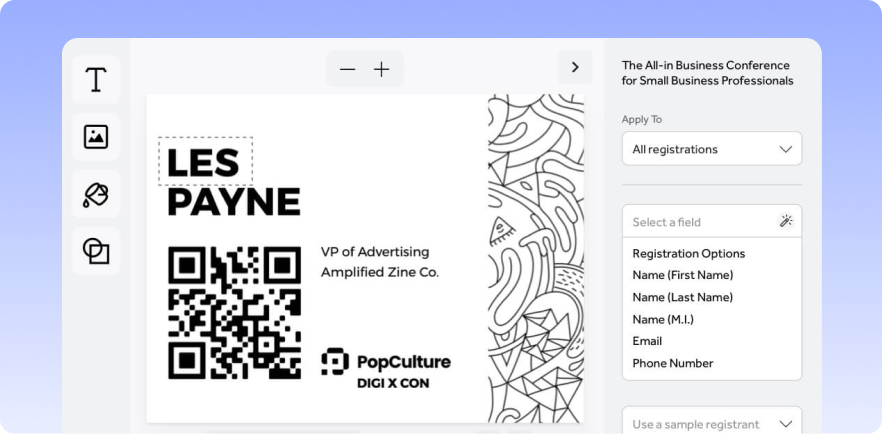Click the QR code on the badge
The width and height of the screenshot is (882, 434).
[x=234, y=313]
